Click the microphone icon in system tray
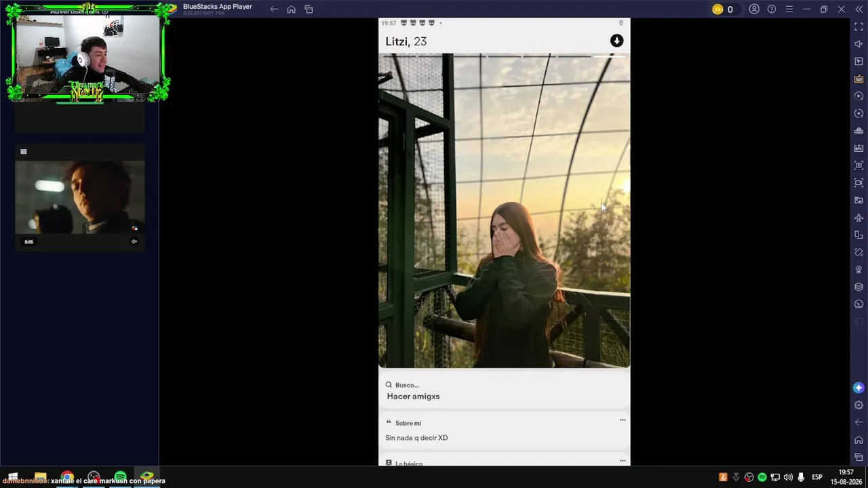Screen dimensions: 868x488 pos(801,477)
